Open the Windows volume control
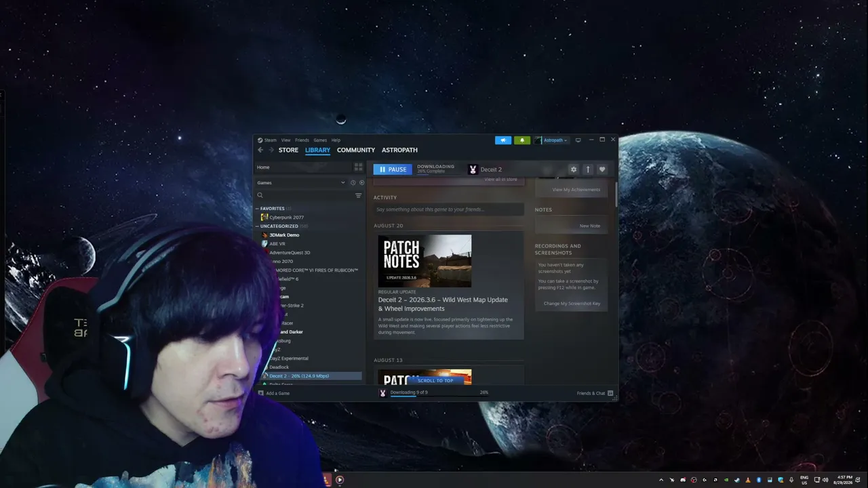 [825, 480]
